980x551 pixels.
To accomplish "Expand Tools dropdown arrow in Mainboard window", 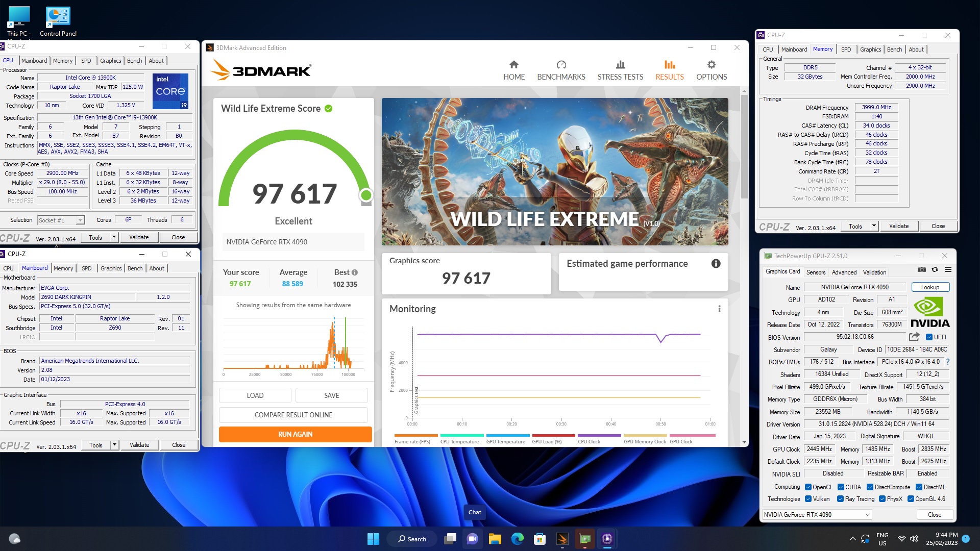I will (115, 445).
